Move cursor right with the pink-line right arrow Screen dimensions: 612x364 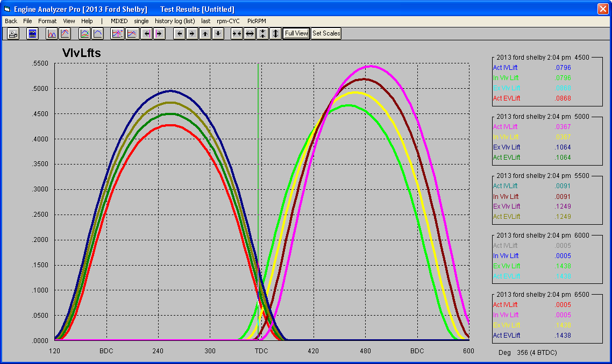pos(159,33)
